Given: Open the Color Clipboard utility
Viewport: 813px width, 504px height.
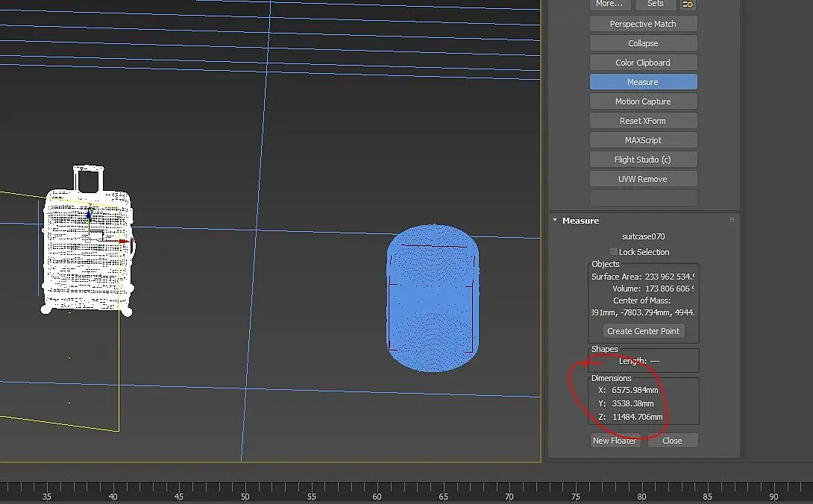Looking at the screenshot, I should click(x=643, y=63).
